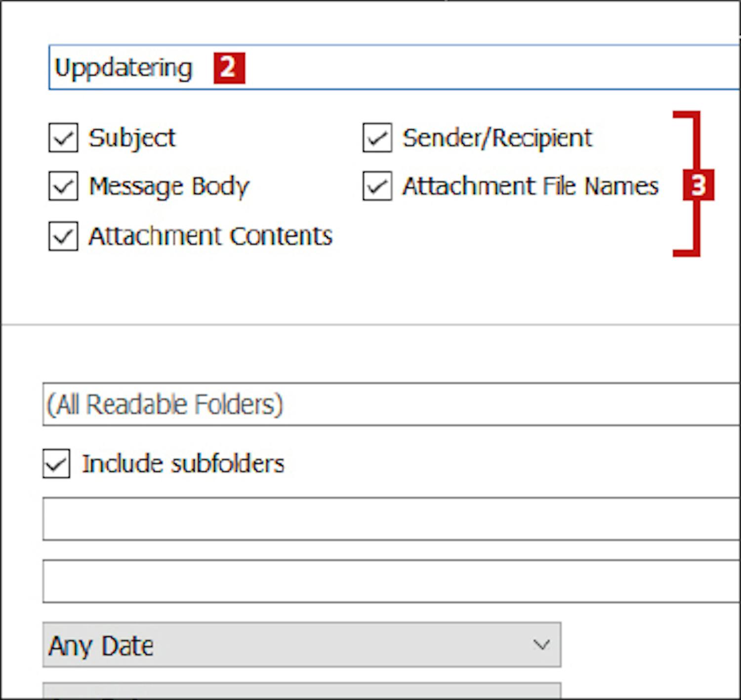Viewport: 741px width, 700px height.
Task: Click the red number 2 badge
Action: point(229,68)
